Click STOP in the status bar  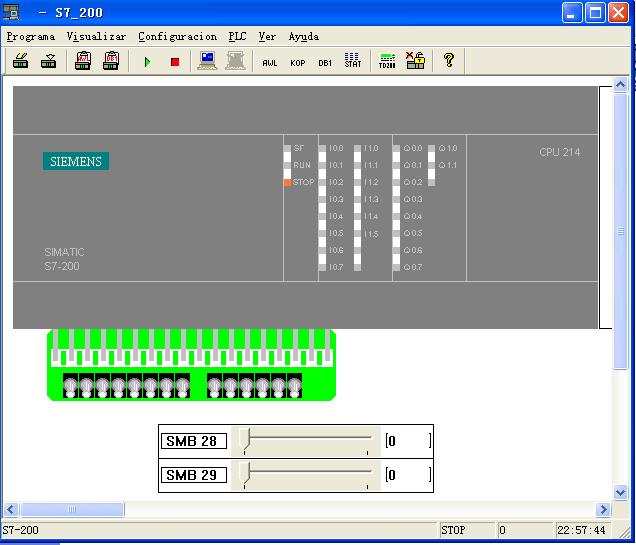[453, 530]
